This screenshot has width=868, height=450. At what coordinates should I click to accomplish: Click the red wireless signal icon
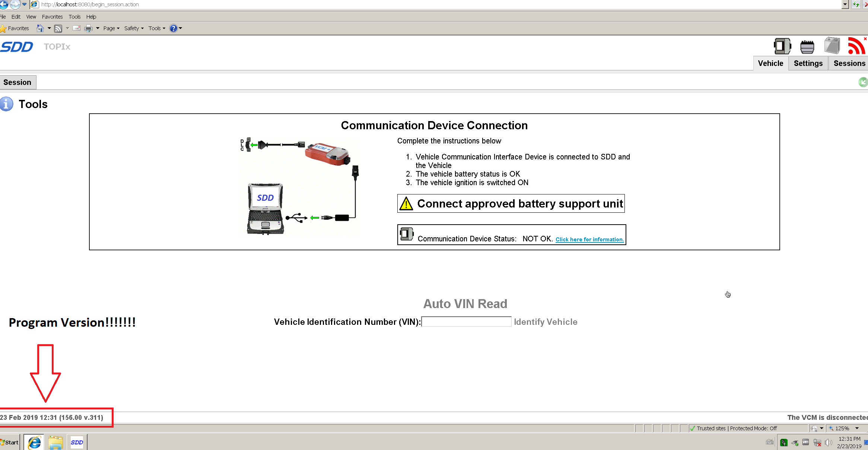click(856, 46)
